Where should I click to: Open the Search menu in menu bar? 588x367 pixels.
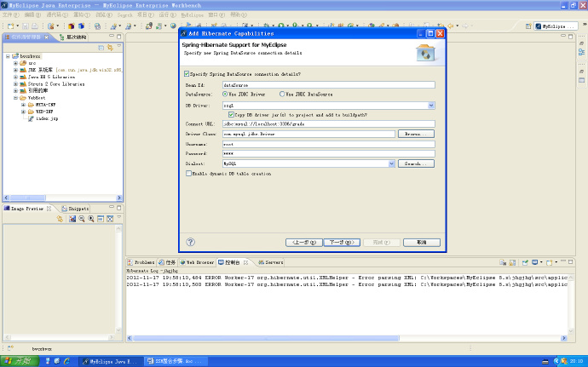point(124,14)
